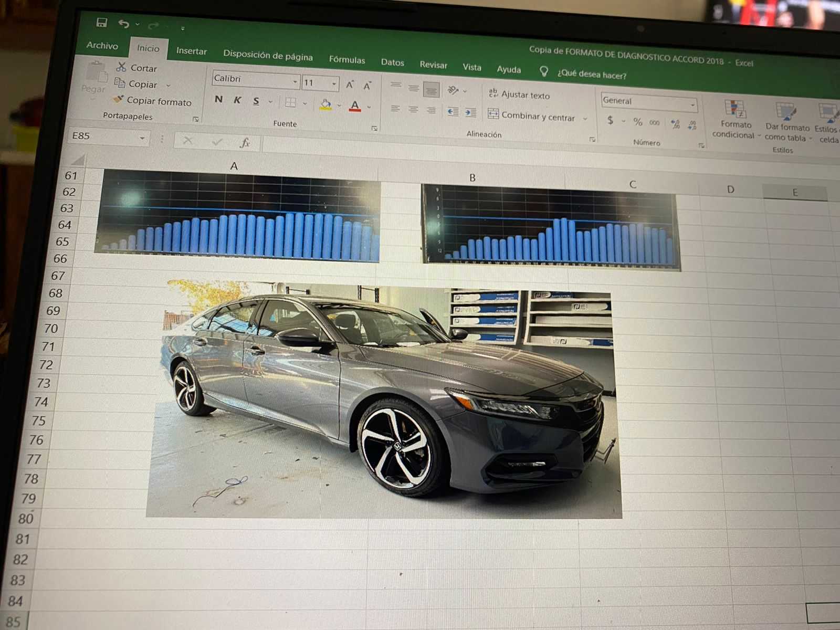The width and height of the screenshot is (840, 630).
Task: Decrease decimal places
Action: coord(692,125)
